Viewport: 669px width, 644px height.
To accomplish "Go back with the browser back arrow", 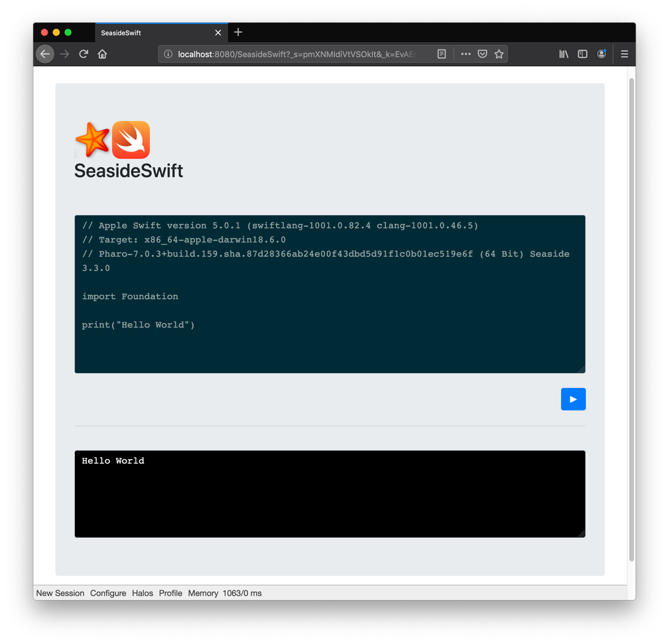I will tap(45, 54).
